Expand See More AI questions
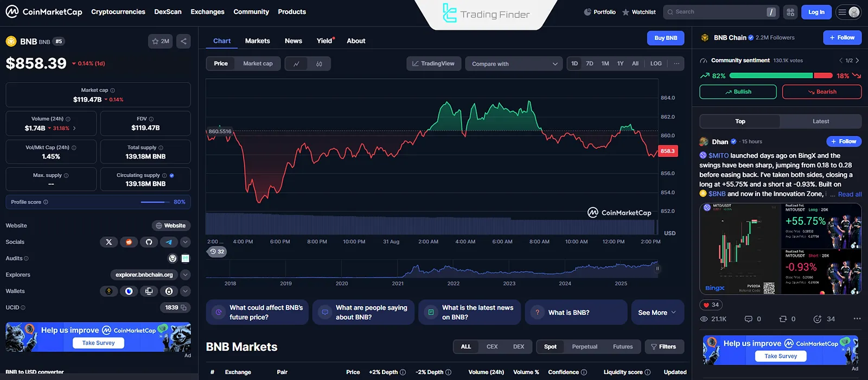 click(657, 313)
